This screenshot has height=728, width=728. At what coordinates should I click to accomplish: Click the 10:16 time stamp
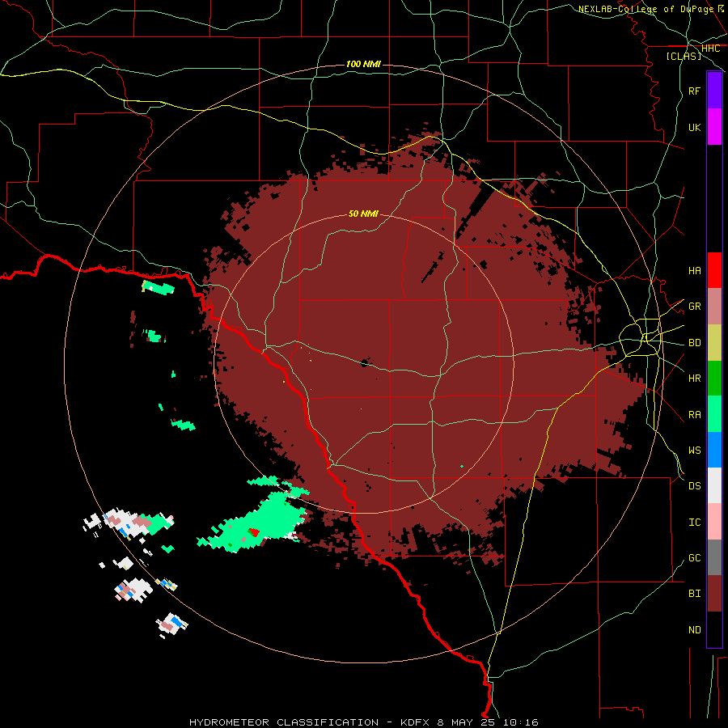[x=519, y=722]
